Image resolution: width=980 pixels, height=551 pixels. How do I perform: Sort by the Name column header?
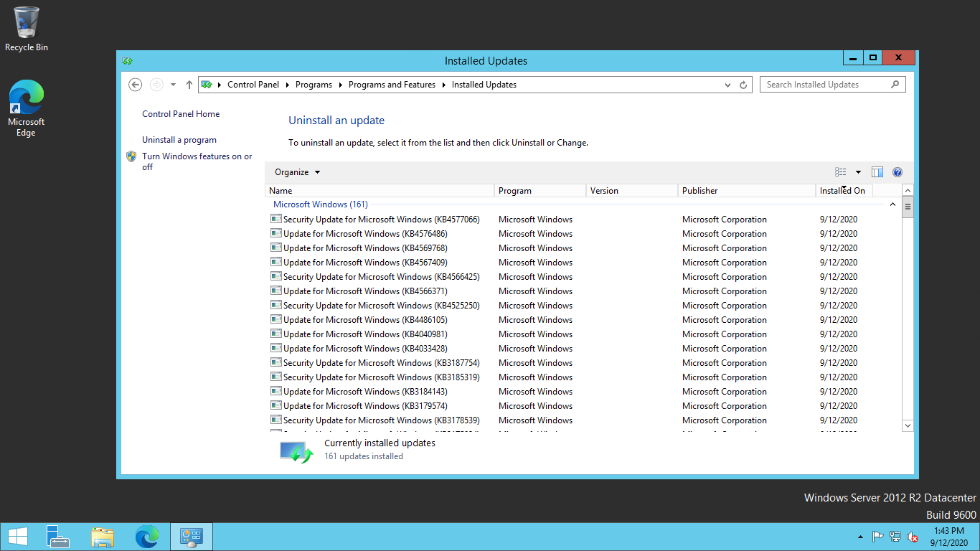click(x=380, y=191)
